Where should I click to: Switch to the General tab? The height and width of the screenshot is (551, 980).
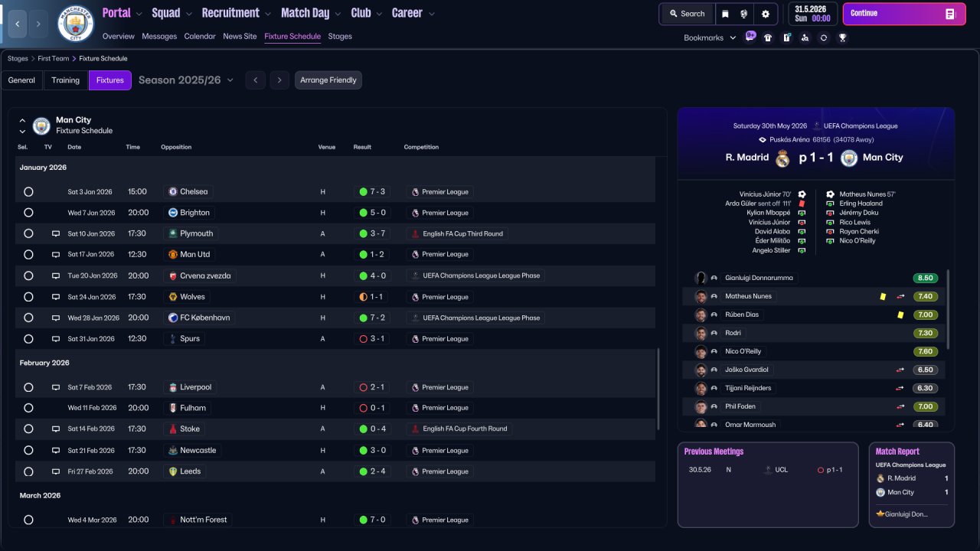pyautogui.click(x=21, y=80)
